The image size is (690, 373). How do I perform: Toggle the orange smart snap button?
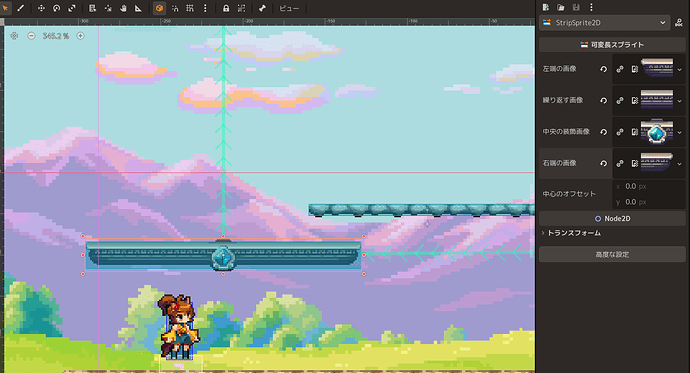159,8
